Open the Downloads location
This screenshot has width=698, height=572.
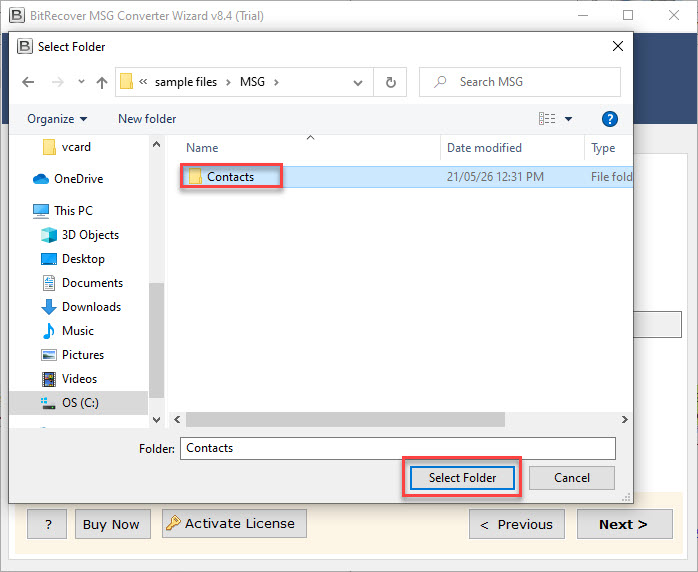pyautogui.click(x=81, y=307)
